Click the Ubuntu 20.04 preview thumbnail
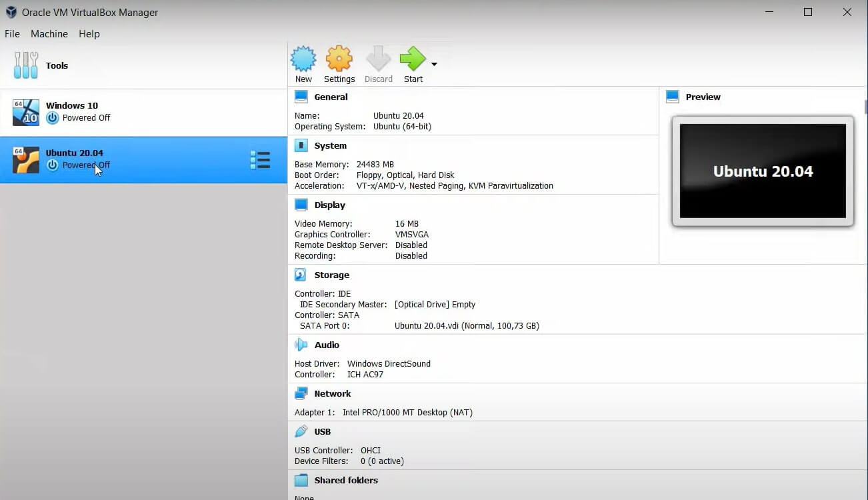This screenshot has width=868, height=500. [763, 171]
